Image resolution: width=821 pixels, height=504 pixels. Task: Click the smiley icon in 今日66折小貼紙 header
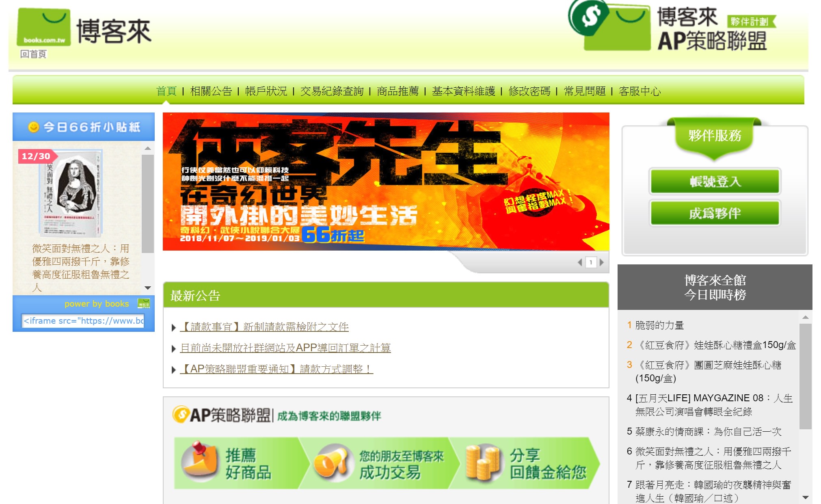tap(33, 127)
